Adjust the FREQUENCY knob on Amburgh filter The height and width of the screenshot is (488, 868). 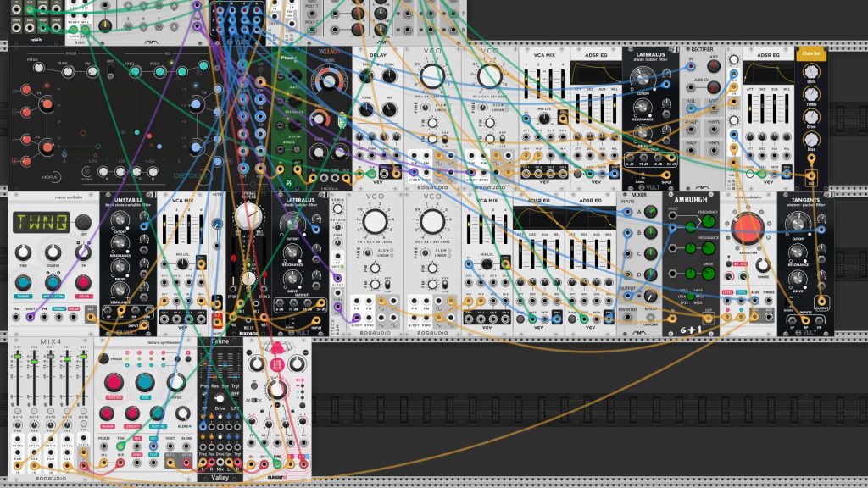coord(709,223)
